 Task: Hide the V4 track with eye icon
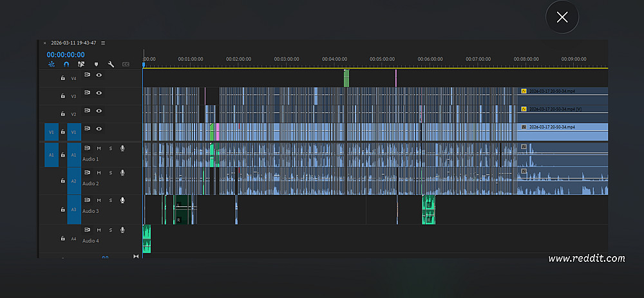click(99, 75)
